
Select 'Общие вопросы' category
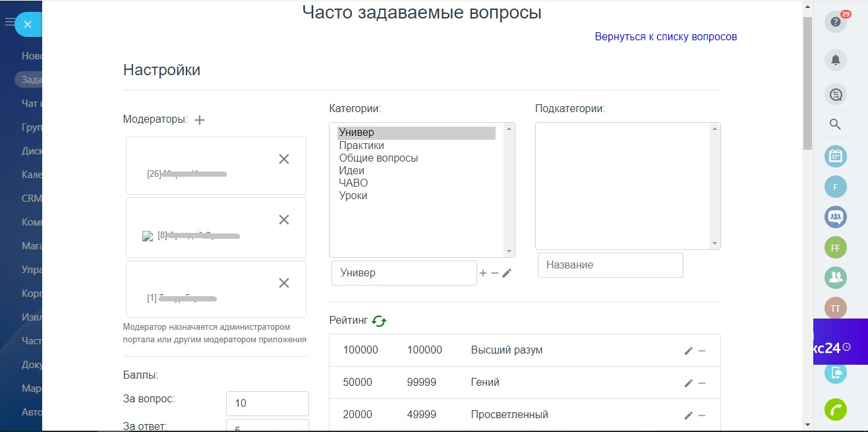click(378, 158)
